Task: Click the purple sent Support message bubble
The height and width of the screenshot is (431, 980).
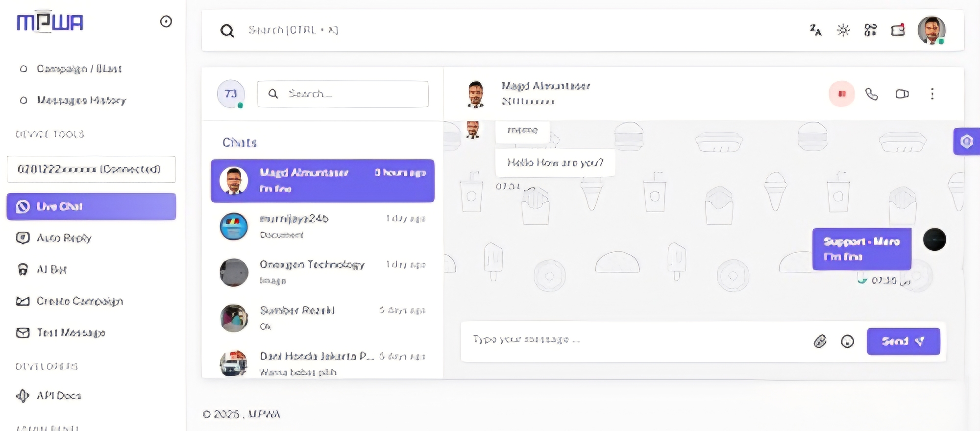Action: [x=862, y=249]
